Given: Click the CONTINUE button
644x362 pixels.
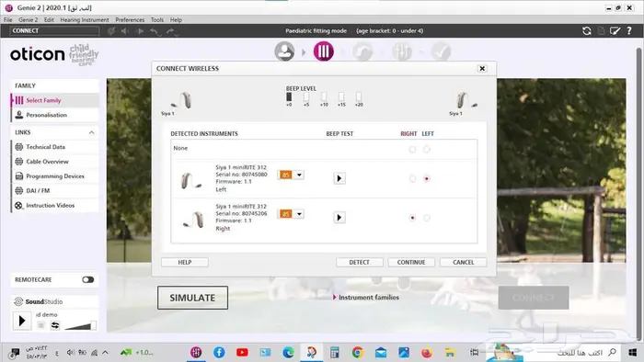Looking at the screenshot, I should (411, 263).
